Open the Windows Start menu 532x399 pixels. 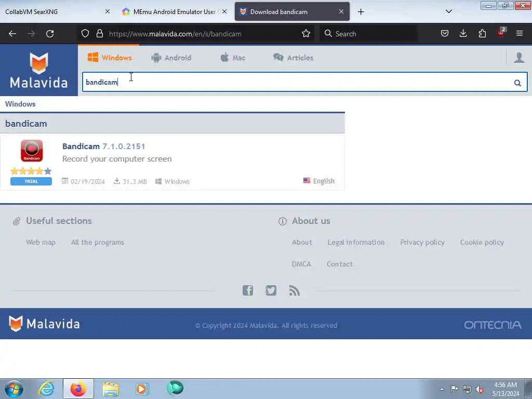14,389
